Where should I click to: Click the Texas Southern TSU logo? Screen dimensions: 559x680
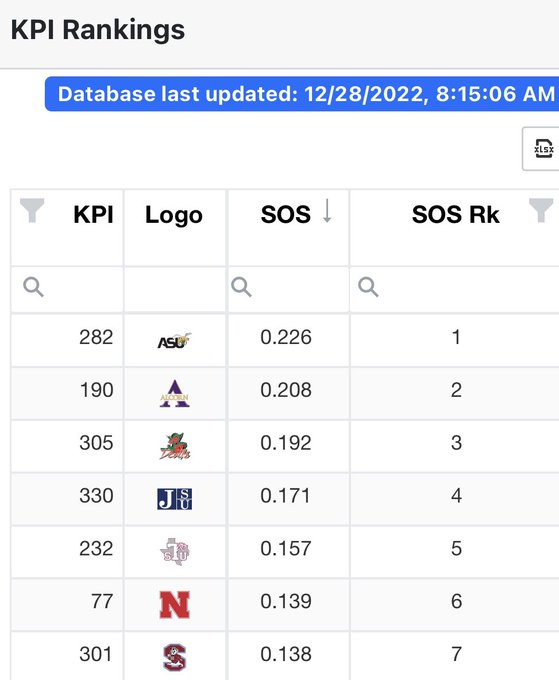[174, 552]
